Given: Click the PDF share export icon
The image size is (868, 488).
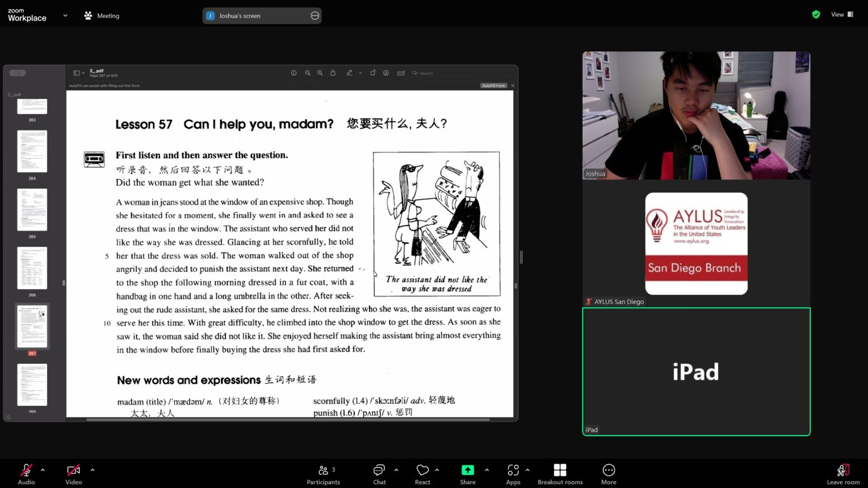Looking at the screenshot, I should pos(333,73).
